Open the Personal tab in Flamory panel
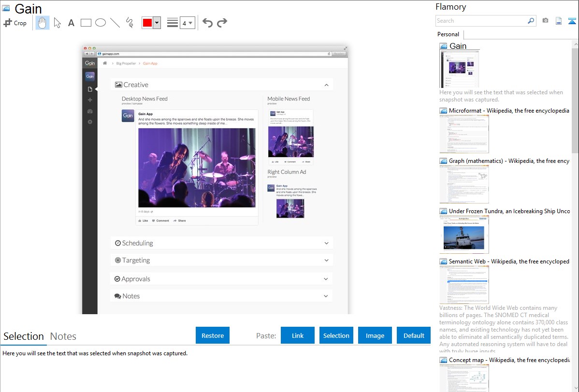Screen dimensions: 579x392 pos(448,34)
